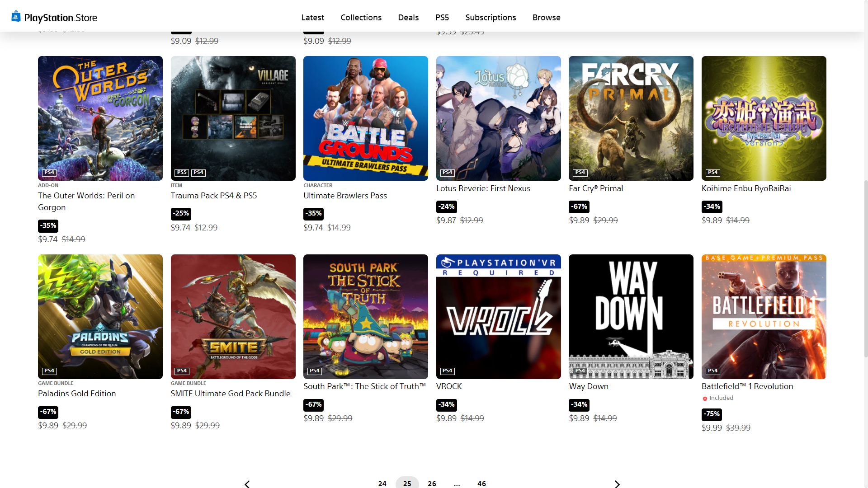Image resolution: width=868 pixels, height=488 pixels.
Task: Go to next page with right chevron
Action: 617,483
